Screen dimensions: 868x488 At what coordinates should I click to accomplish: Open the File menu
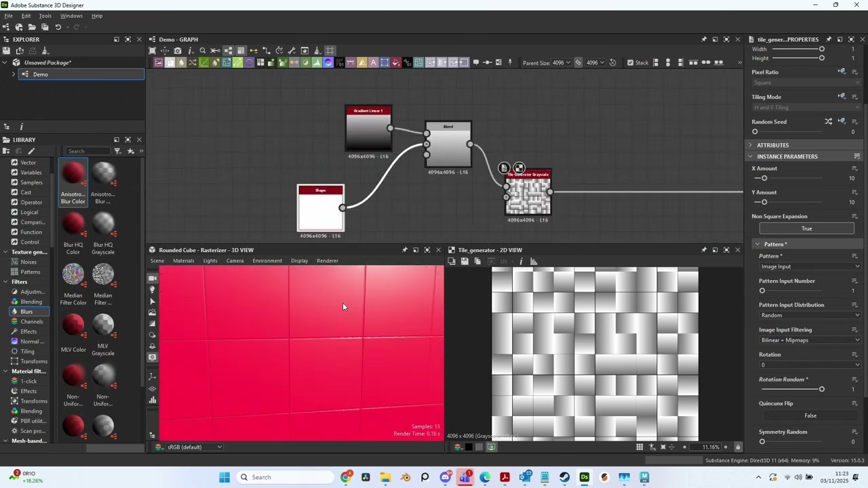(x=9, y=16)
